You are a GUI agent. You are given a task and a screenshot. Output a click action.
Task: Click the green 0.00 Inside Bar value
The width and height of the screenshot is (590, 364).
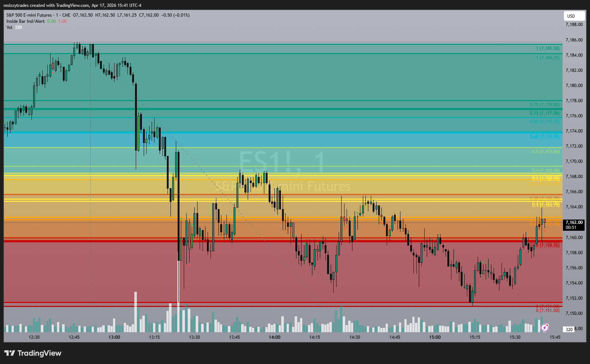click(52, 21)
